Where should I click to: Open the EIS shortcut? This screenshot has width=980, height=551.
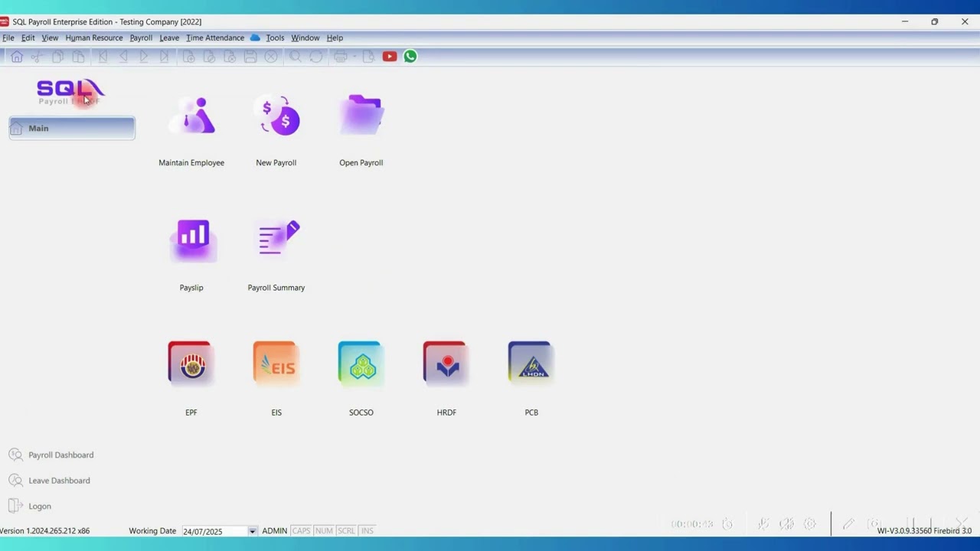[276, 379]
